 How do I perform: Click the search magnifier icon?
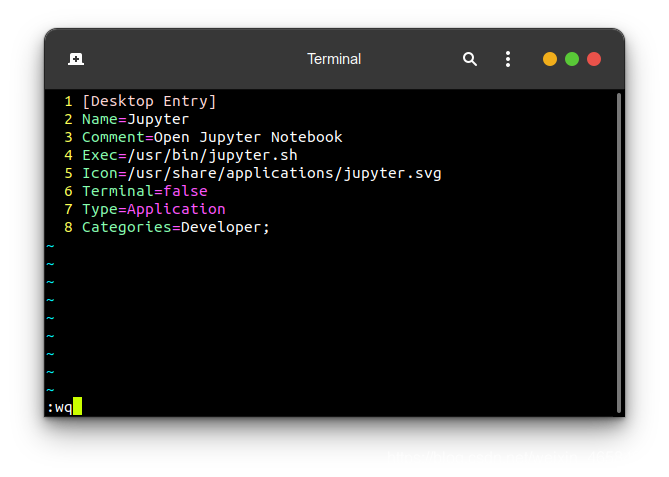point(470,59)
